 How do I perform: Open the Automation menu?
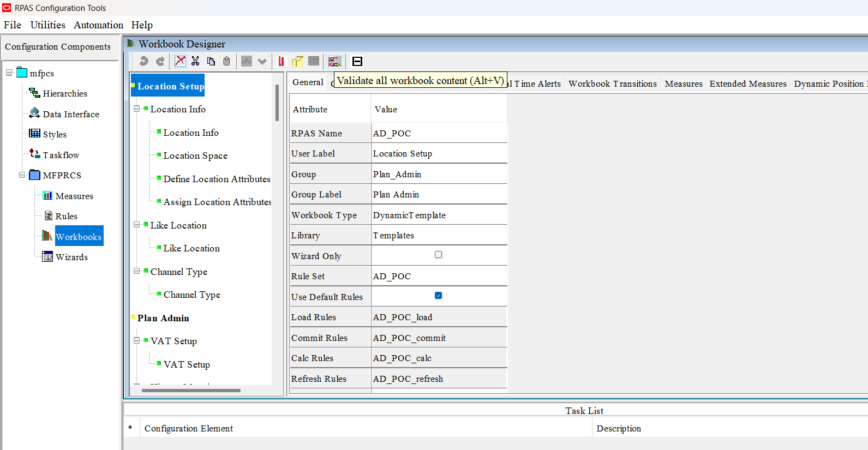[x=98, y=25]
